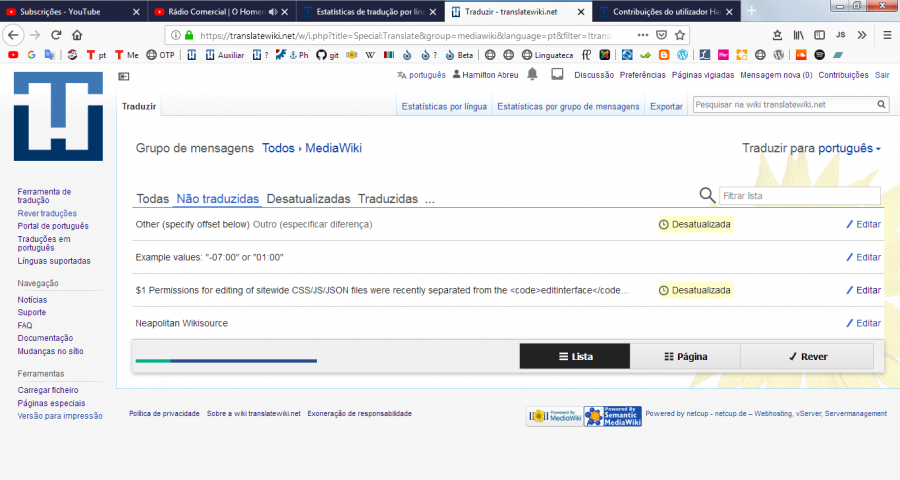This screenshot has width=900, height=480.
Task: Open YouTube bookmark icon in bookmarks bar
Action: coord(13,55)
